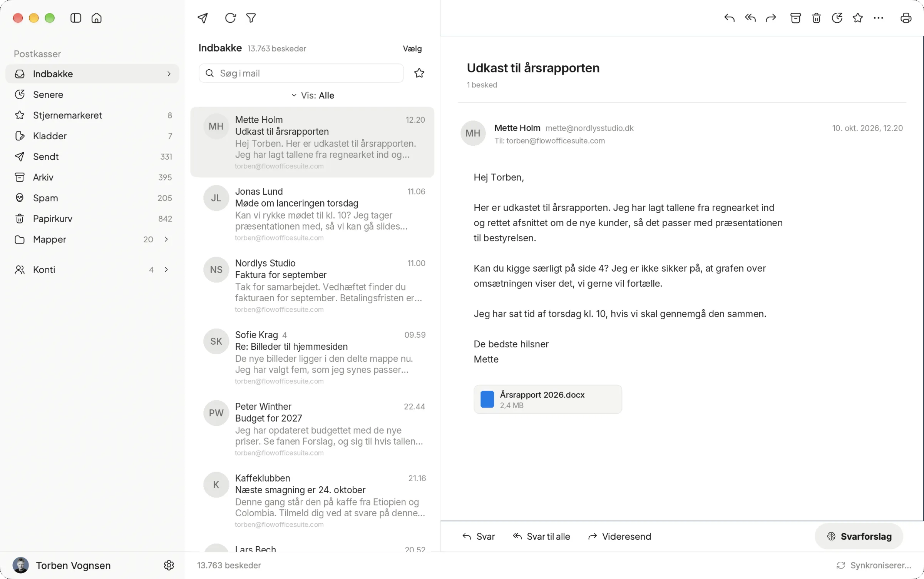Expand the Indbakke chevron
Image resolution: width=924 pixels, height=579 pixels.
(x=169, y=74)
